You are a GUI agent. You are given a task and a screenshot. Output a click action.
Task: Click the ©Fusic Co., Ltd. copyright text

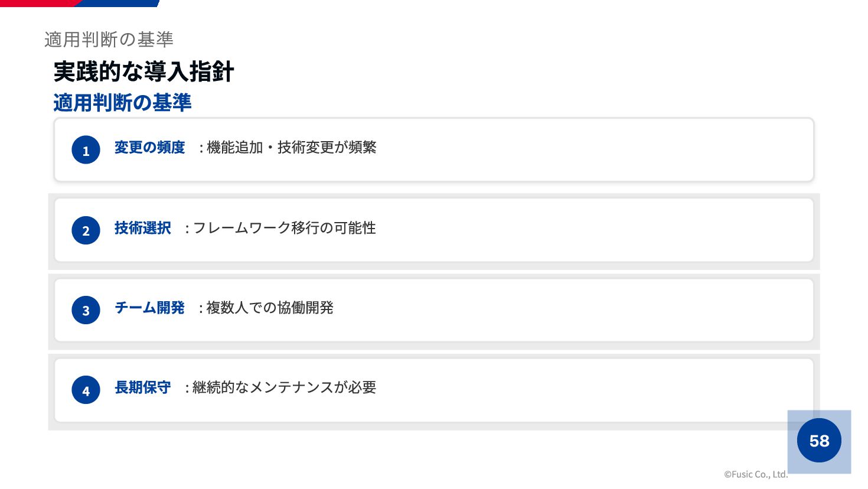point(756,474)
